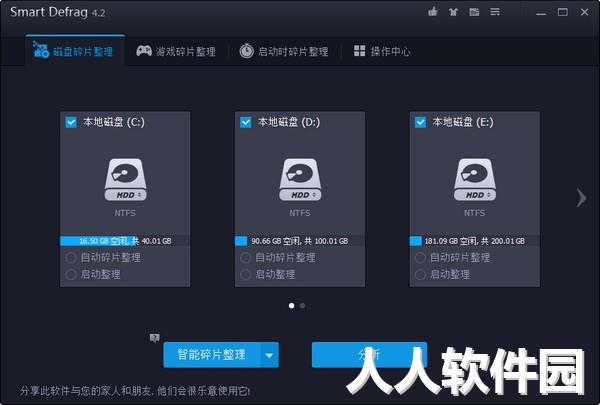Open the main menu lines icon
This screenshot has width=600, height=405.
point(495,12)
